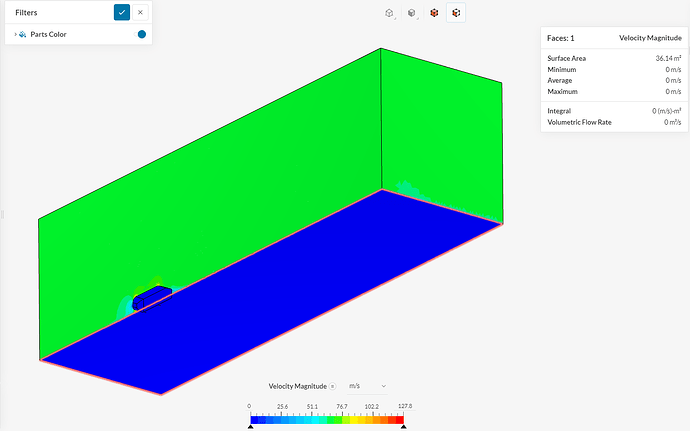690x431 pixels.
Task: Open the shaded cube render mode options
Action: coord(412,13)
